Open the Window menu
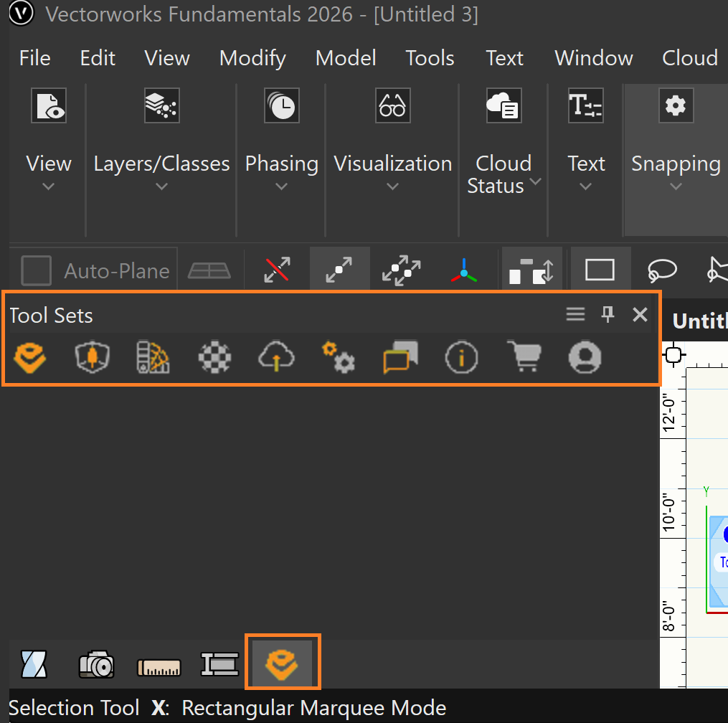The image size is (728, 723). [594, 59]
